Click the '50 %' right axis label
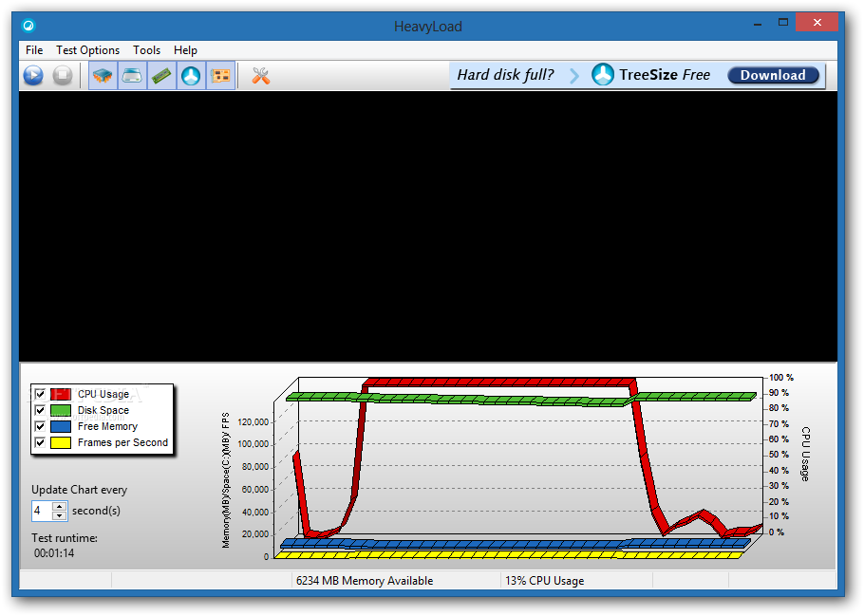864x616 pixels. (x=779, y=455)
